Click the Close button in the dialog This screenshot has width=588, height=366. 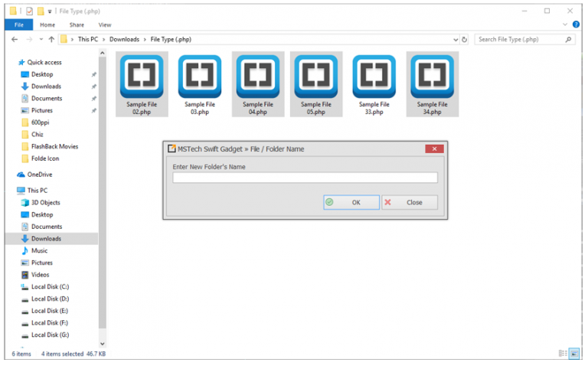point(410,202)
